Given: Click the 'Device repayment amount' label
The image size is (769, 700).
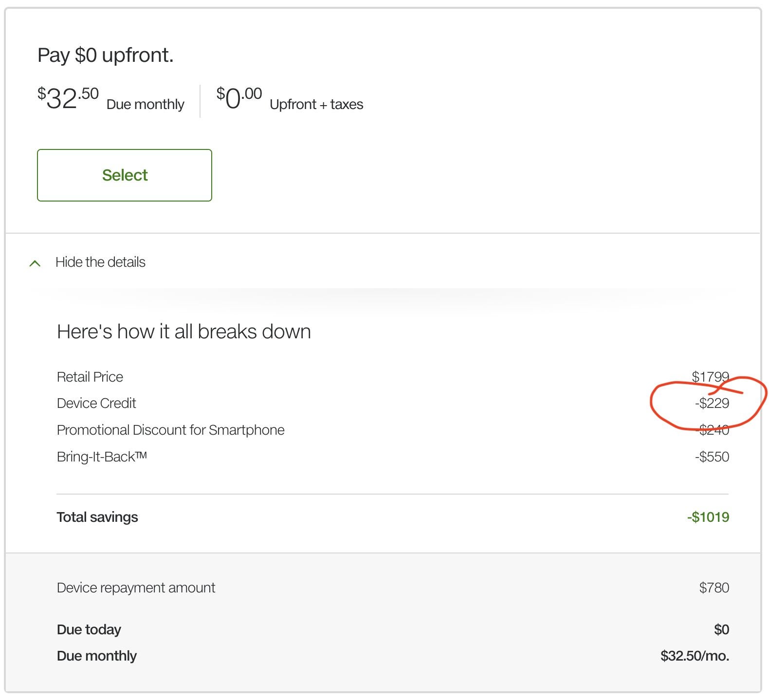Looking at the screenshot, I should 136,588.
